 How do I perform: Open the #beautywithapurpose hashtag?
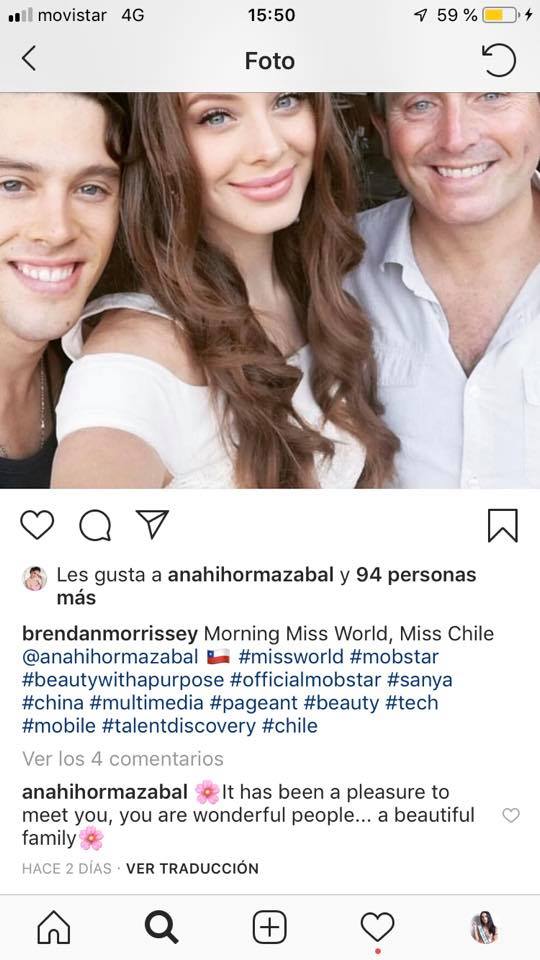[x=123, y=680]
